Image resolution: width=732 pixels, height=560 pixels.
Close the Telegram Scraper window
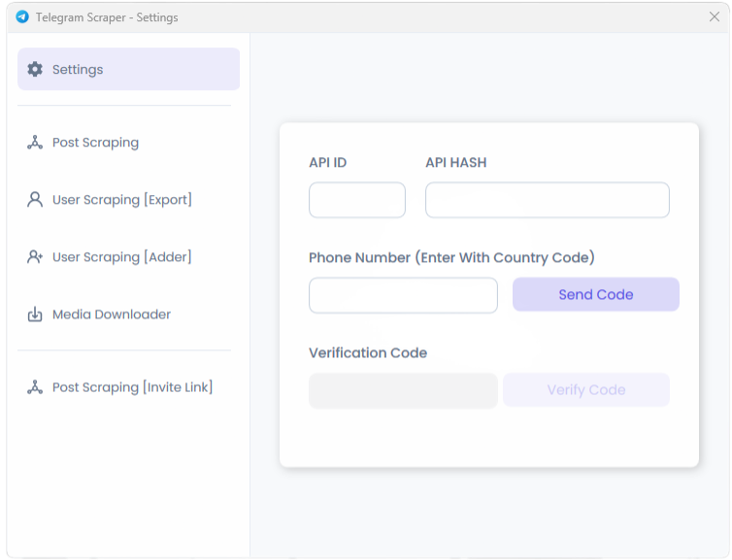(x=715, y=16)
